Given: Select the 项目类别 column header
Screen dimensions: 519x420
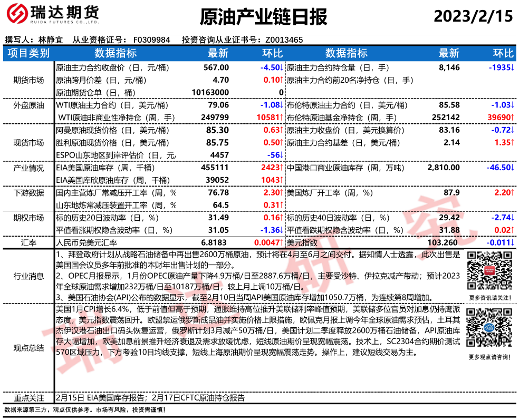Looking at the screenshot, I should (x=28, y=53).
